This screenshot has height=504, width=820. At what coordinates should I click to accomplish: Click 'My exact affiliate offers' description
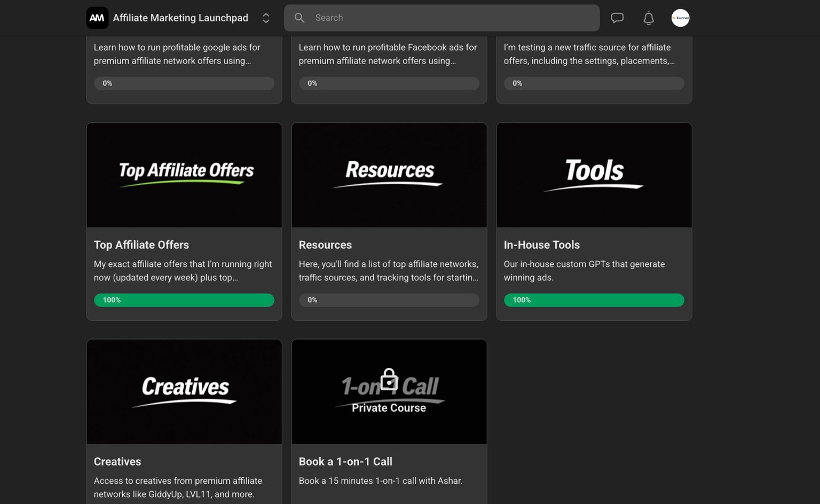pos(183,271)
